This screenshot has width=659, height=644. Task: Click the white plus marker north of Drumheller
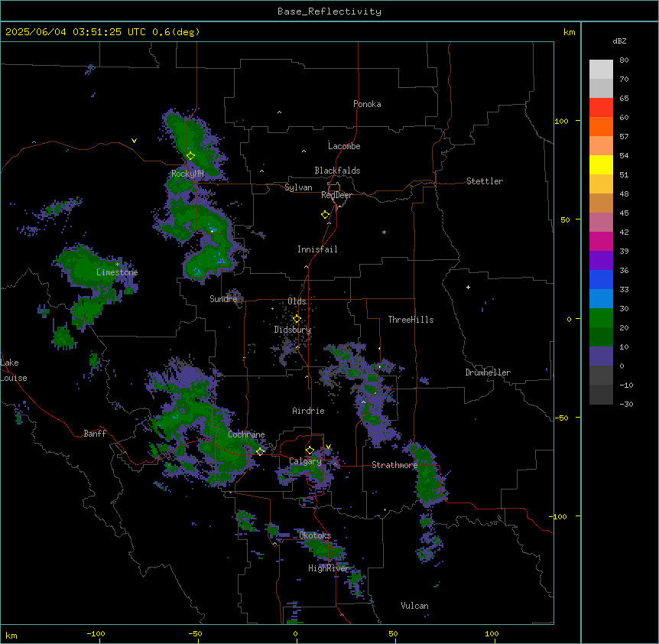coord(468,287)
